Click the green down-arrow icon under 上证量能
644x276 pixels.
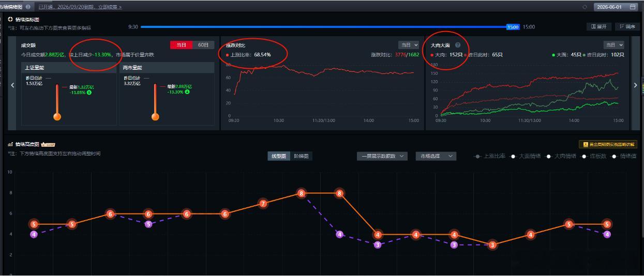89,92
